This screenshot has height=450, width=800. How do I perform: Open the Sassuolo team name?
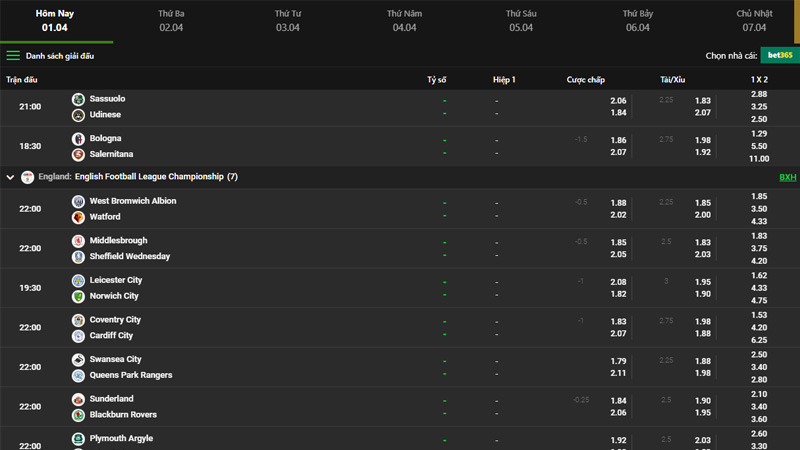(107, 98)
